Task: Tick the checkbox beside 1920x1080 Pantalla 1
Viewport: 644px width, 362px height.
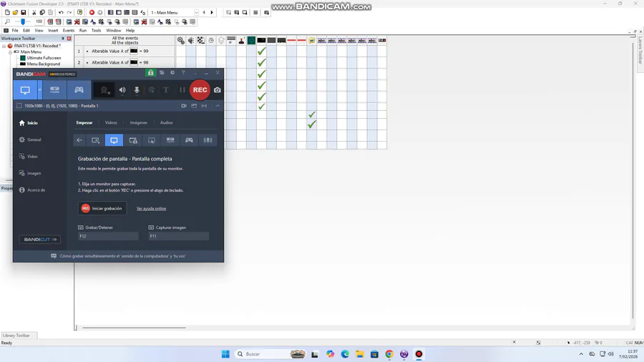Action: click(x=19, y=106)
